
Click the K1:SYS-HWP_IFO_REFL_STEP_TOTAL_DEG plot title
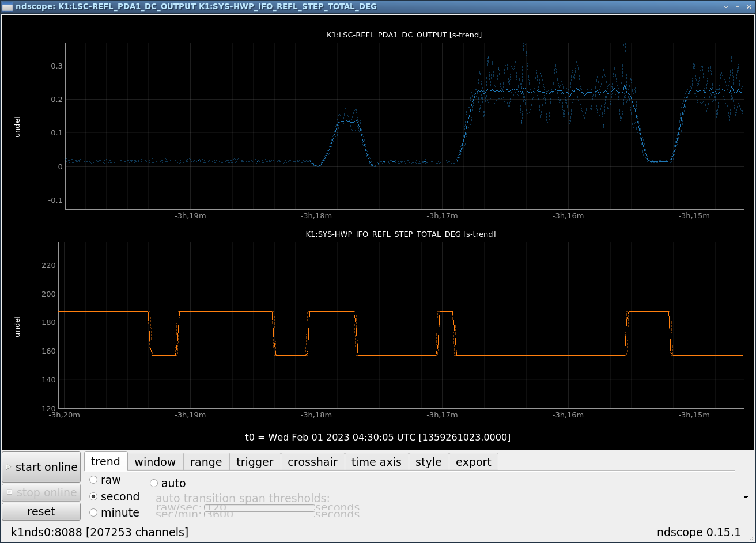[400, 234]
